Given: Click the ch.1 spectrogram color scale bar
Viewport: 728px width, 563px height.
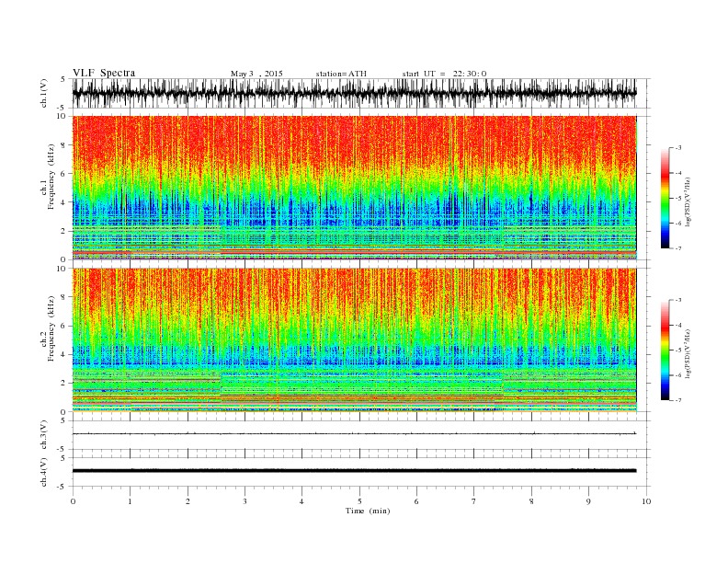Looking at the screenshot, I should coord(665,199).
